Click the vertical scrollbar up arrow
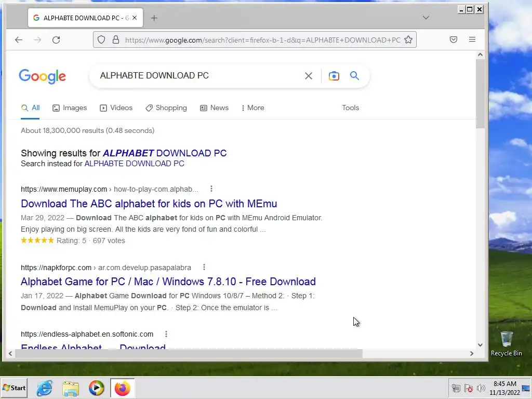The width and height of the screenshot is (532, 399). click(480, 55)
